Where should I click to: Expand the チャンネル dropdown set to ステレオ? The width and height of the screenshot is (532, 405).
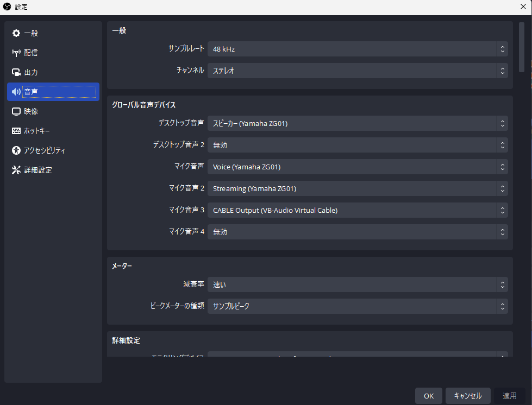pyautogui.click(x=358, y=71)
